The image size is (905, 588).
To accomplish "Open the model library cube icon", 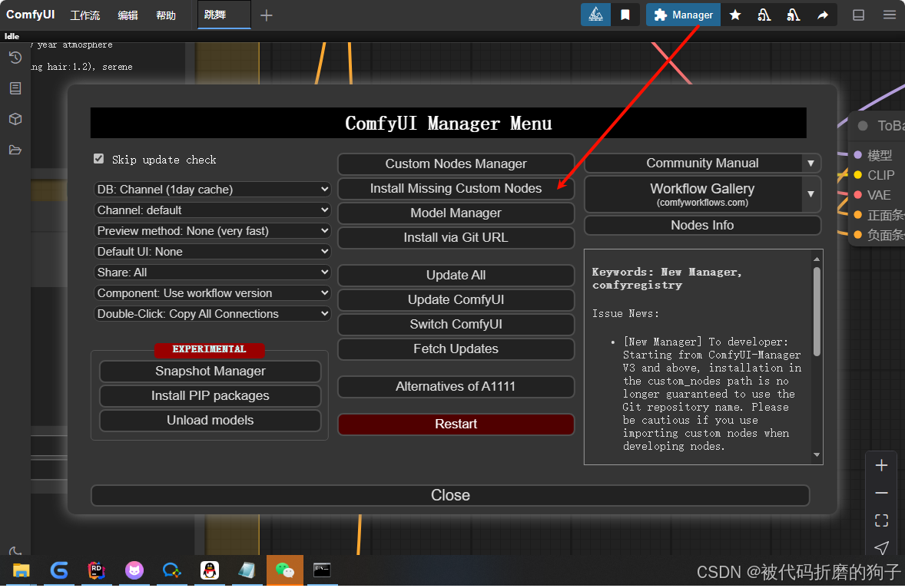I will (15, 119).
